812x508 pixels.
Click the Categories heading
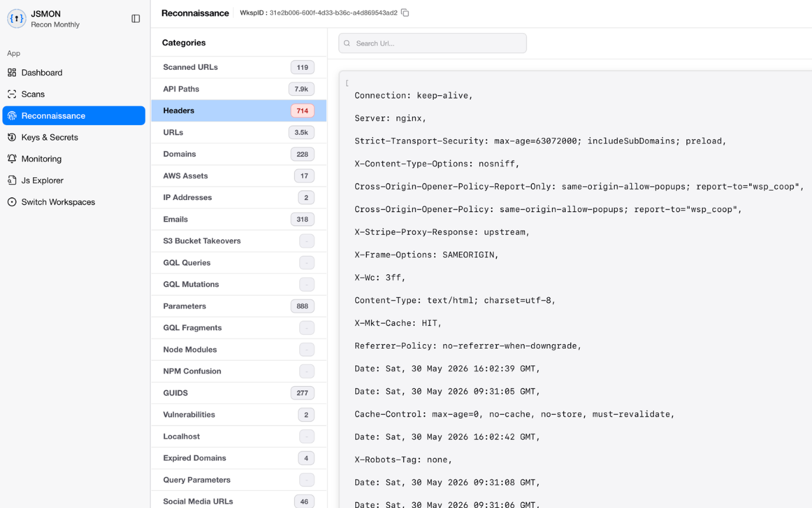click(x=184, y=43)
